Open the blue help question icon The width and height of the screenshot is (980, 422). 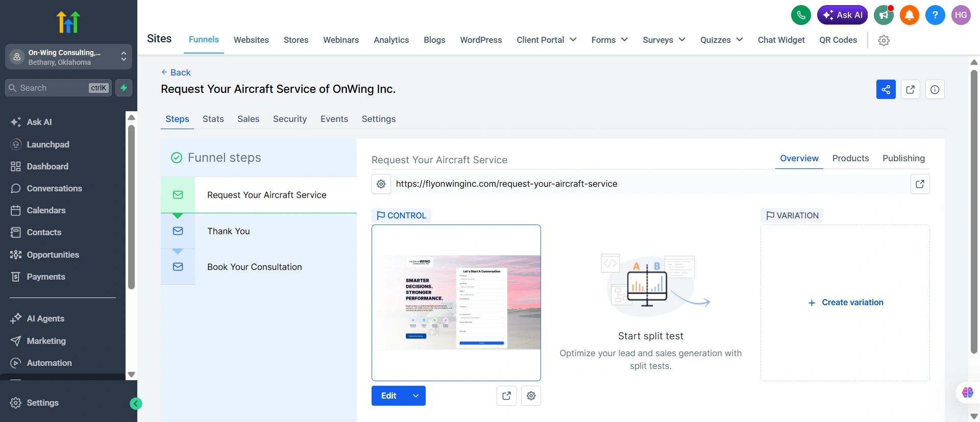(x=935, y=15)
